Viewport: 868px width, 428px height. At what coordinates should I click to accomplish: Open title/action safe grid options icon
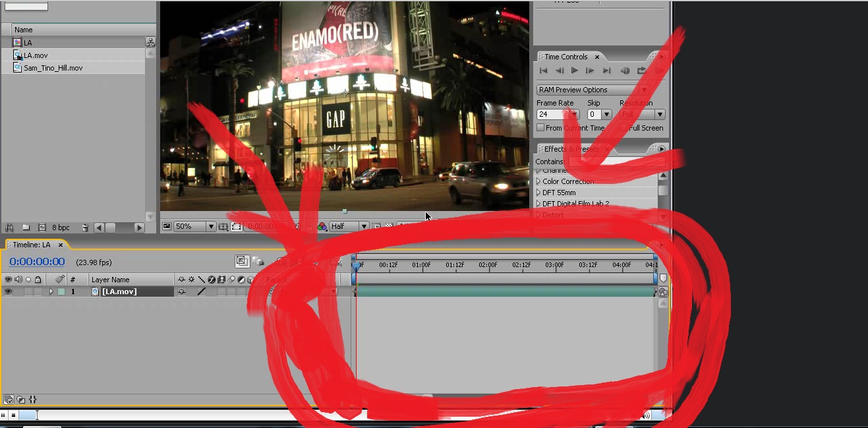coord(223,226)
